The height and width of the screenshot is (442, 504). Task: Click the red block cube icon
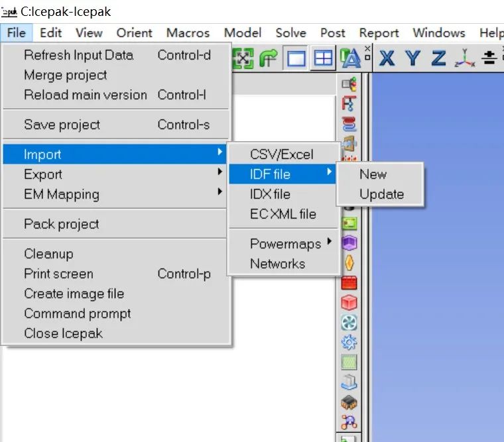349,303
